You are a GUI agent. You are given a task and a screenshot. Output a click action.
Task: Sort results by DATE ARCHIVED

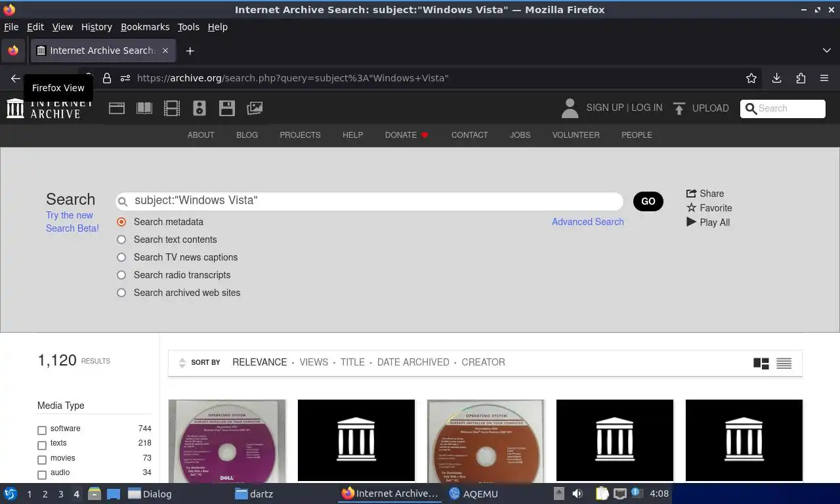[413, 362]
